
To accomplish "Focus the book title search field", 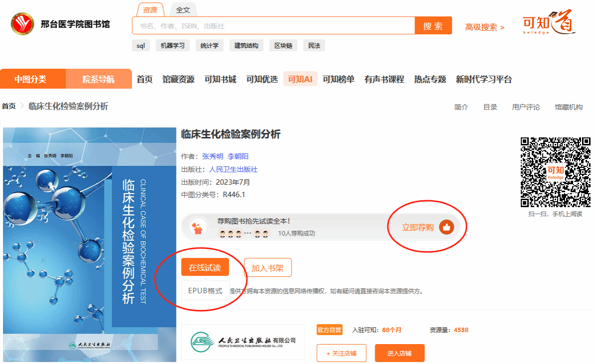I will (274, 26).
